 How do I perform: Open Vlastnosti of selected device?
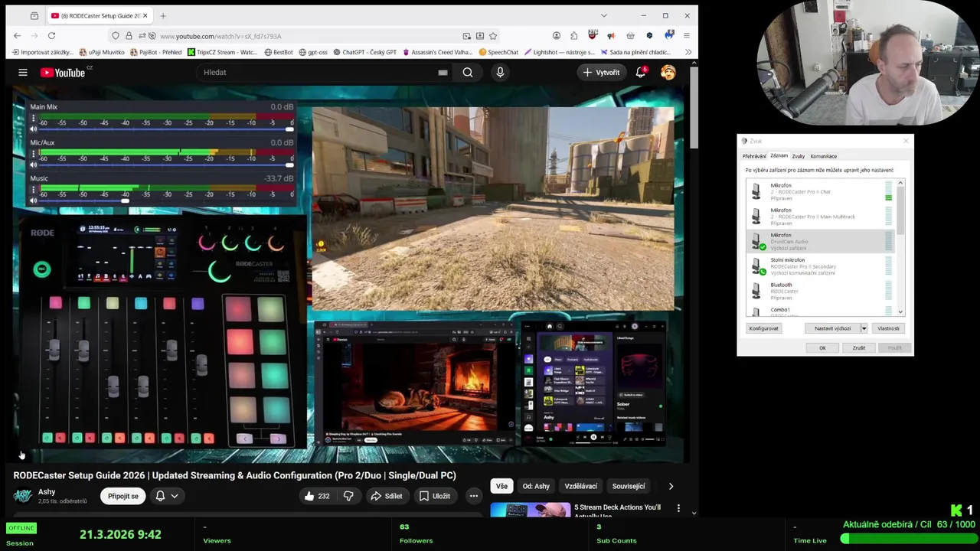(x=888, y=328)
